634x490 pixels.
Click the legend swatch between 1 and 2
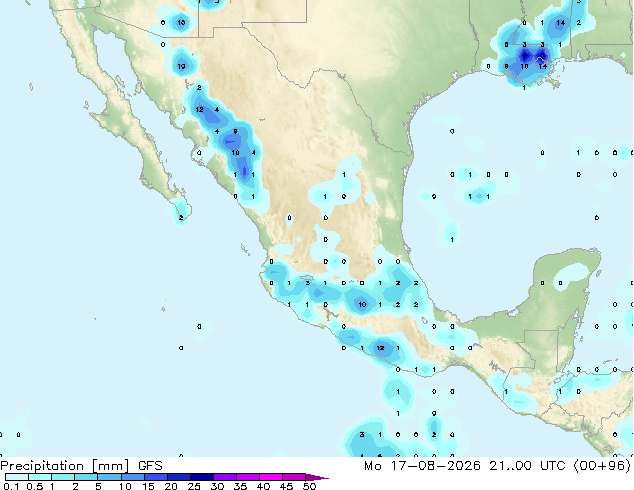(63, 477)
